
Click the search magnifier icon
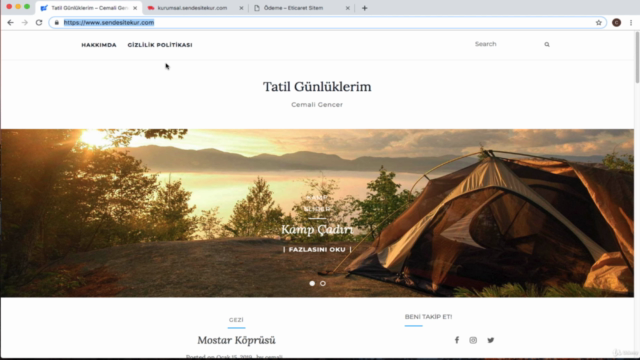547,44
